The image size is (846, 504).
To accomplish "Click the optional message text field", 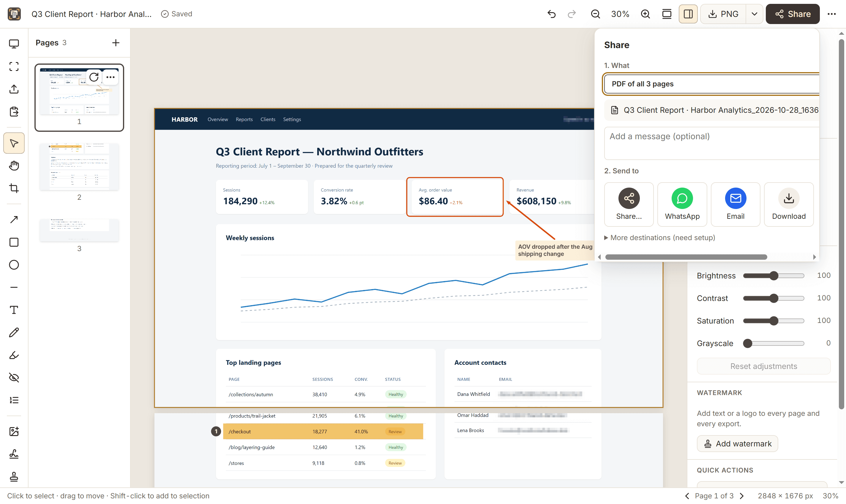I will click(711, 143).
